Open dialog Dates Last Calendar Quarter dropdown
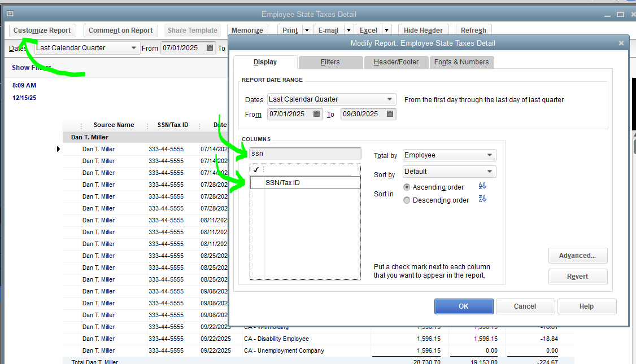 (389, 99)
